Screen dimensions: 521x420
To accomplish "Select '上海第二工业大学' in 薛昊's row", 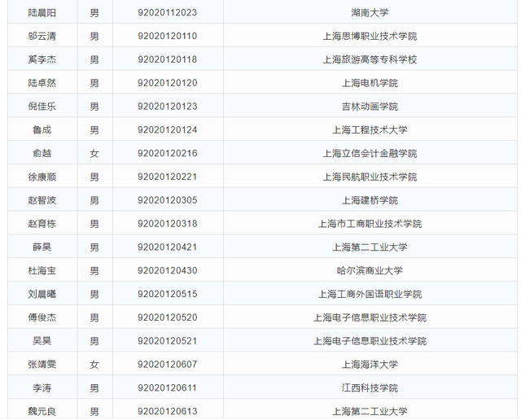I will pos(370,247).
